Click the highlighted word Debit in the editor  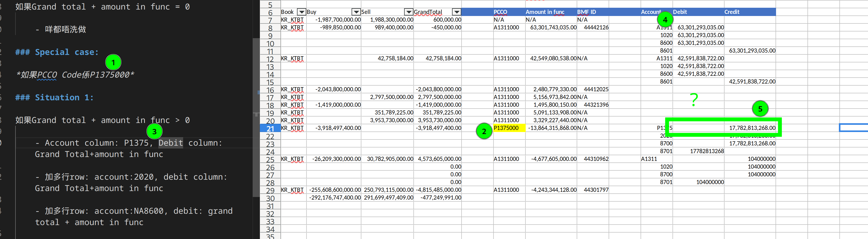pyautogui.click(x=171, y=143)
